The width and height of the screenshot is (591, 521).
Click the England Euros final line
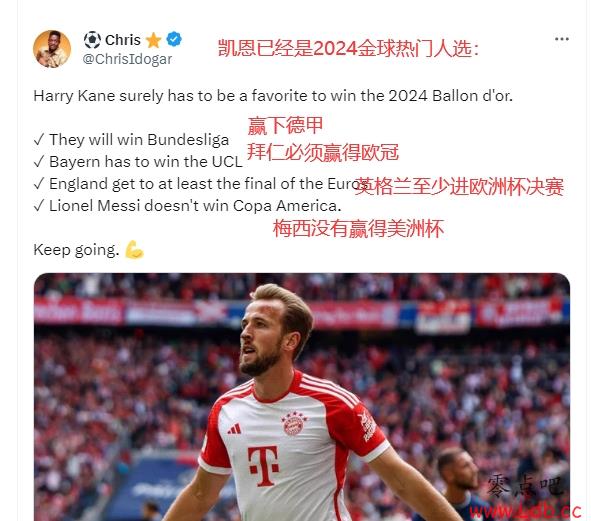coord(201,184)
